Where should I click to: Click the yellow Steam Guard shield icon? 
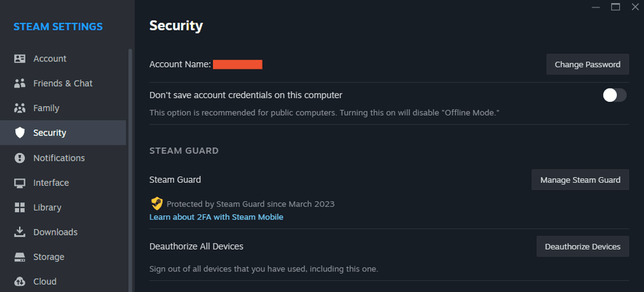pyautogui.click(x=157, y=203)
